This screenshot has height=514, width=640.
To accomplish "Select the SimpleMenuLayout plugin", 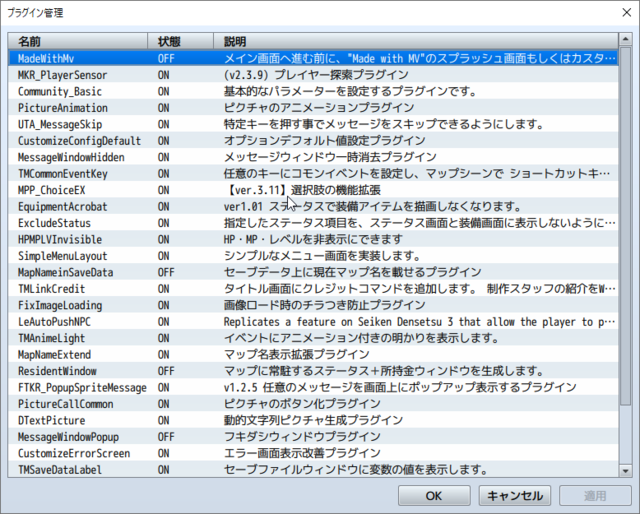I will click(x=313, y=256).
